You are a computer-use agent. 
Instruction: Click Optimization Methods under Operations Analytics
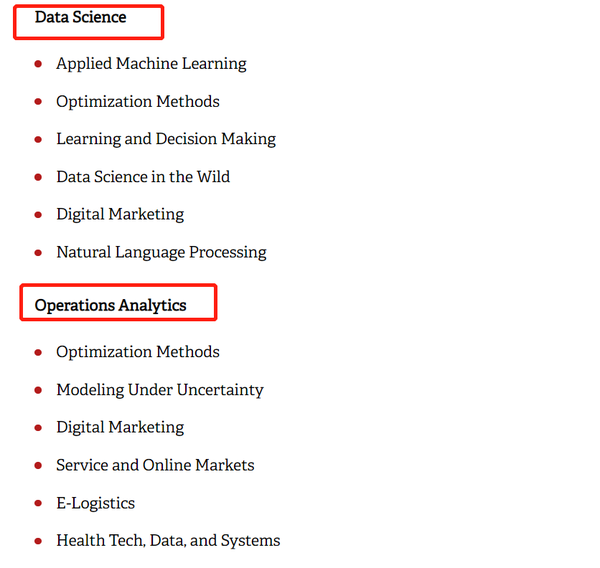coord(138,352)
